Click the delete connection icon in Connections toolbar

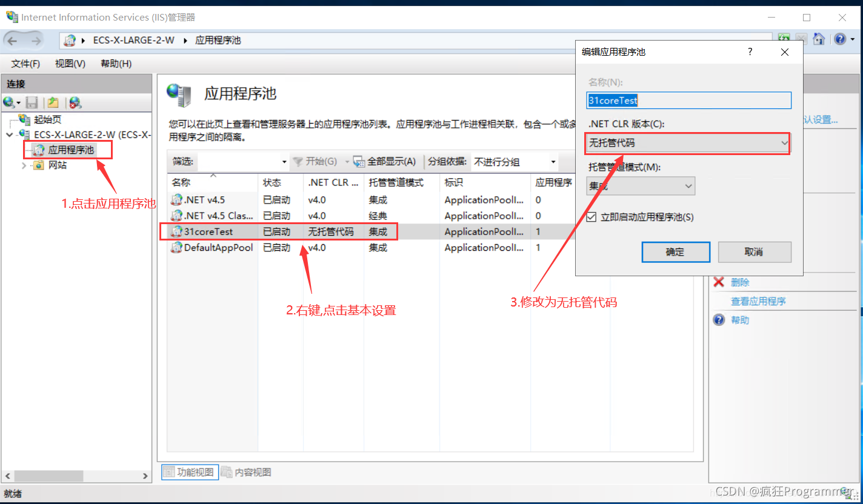coord(75,102)
